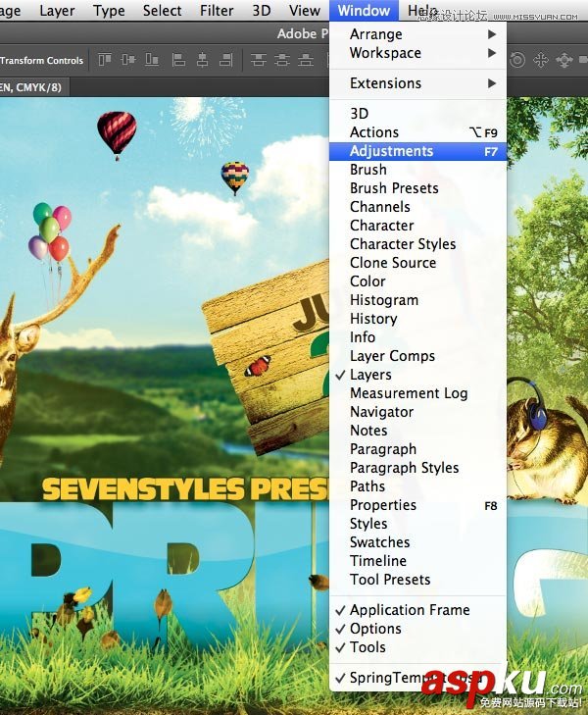Open Clone Source panel
This screenshot has height=715, width=588.
417,263
